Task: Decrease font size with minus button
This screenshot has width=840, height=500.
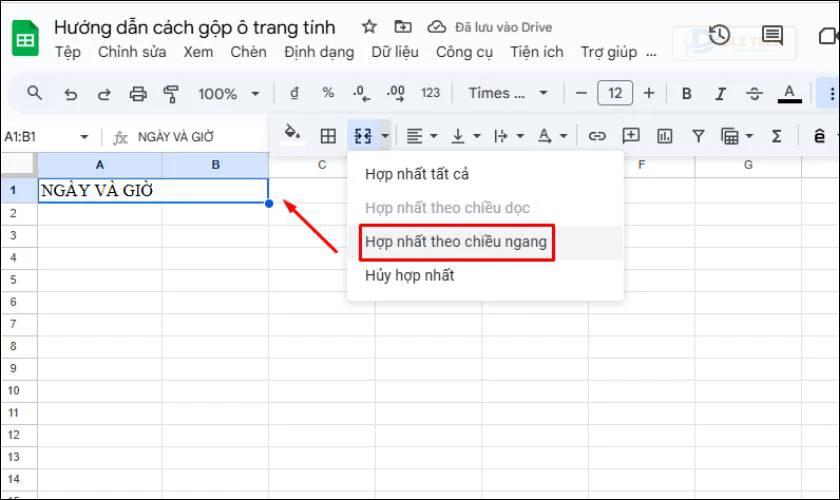Action: pyautogui.click(x=581, y=93)
